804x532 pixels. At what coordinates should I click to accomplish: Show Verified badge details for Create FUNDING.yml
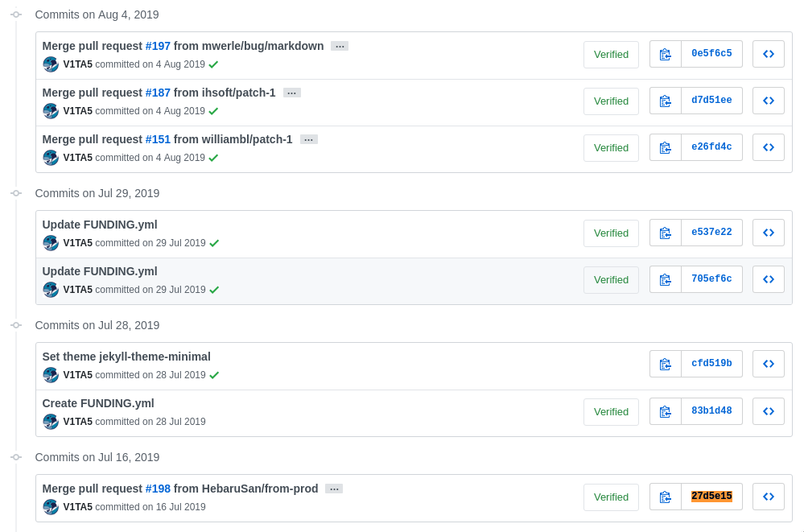611,412
